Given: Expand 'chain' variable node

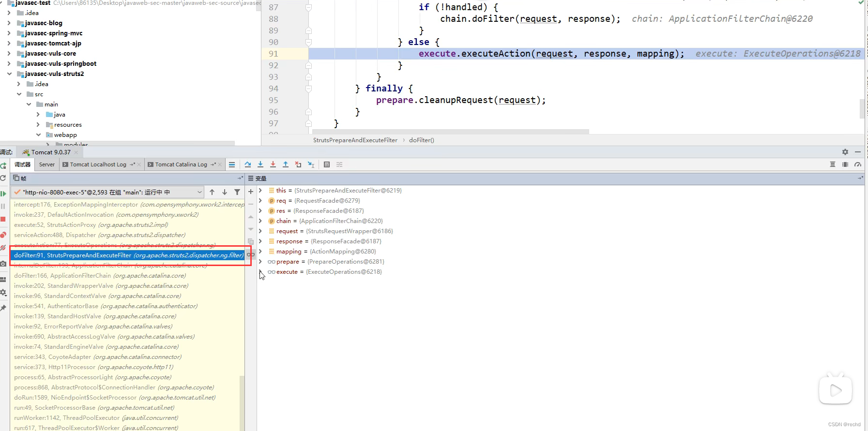Looking at the screenshot, I should point(260,221).
